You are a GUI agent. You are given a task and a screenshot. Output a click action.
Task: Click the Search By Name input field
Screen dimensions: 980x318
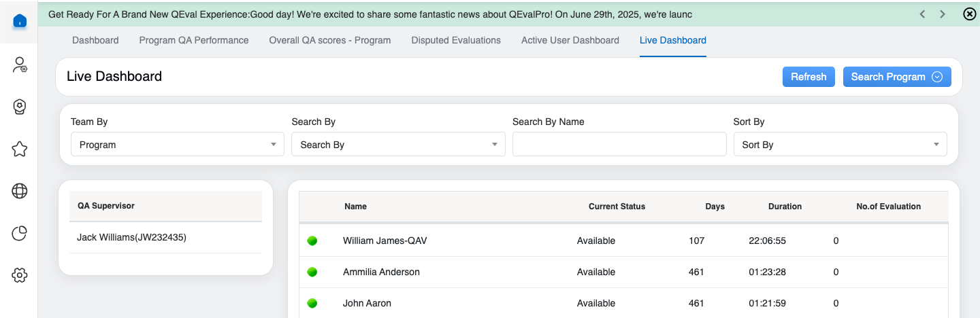pos(619,144)
